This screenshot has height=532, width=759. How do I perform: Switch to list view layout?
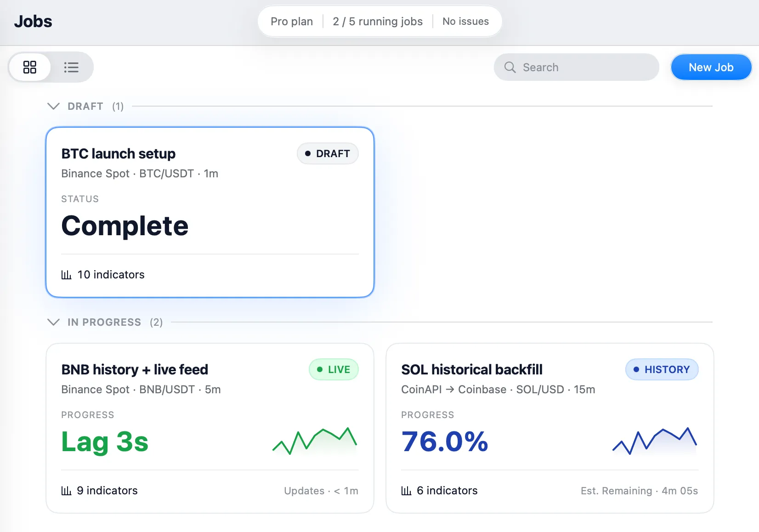pos(71,67)
